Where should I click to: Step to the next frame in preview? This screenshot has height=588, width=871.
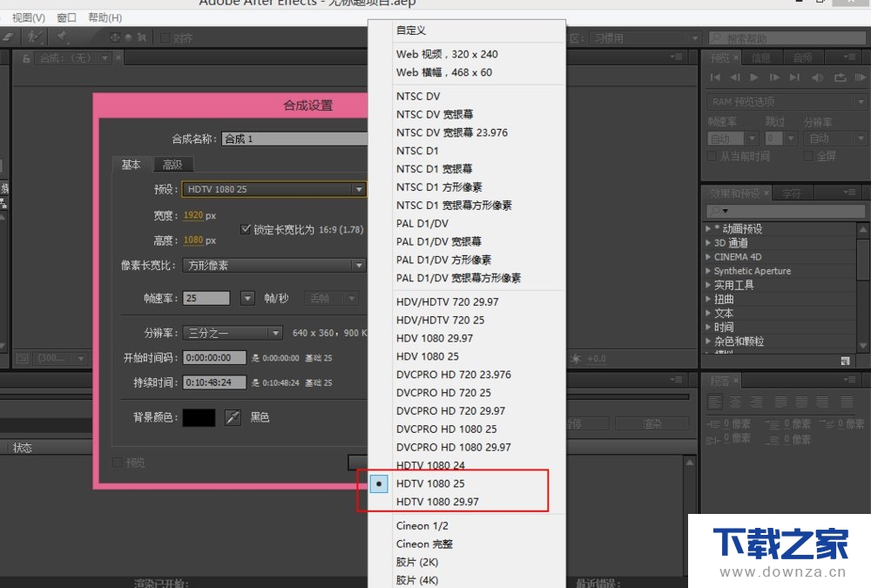[773, 78]
